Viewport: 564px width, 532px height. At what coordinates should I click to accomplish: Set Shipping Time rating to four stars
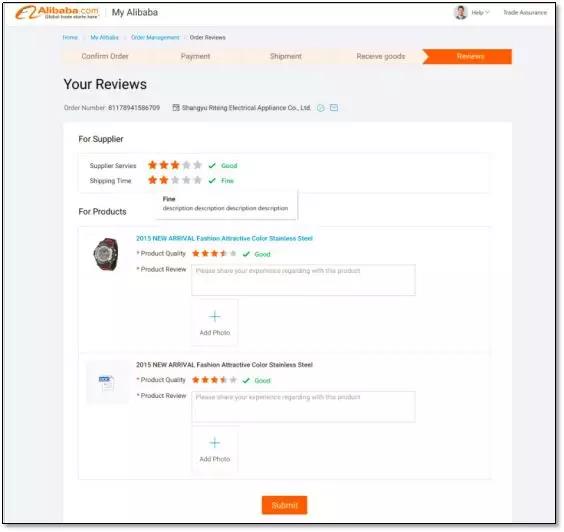(x=186, y=180)
